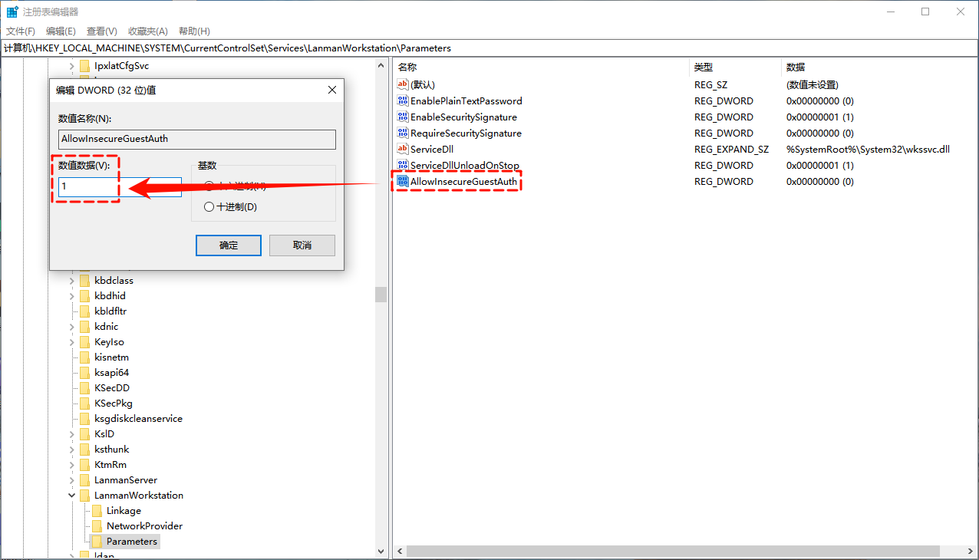The width and height of the screenshot is (979, 560).
Task: Click the horizontal scrollbar in values pane
Action: pyautogui.click(x=672, y=551)
